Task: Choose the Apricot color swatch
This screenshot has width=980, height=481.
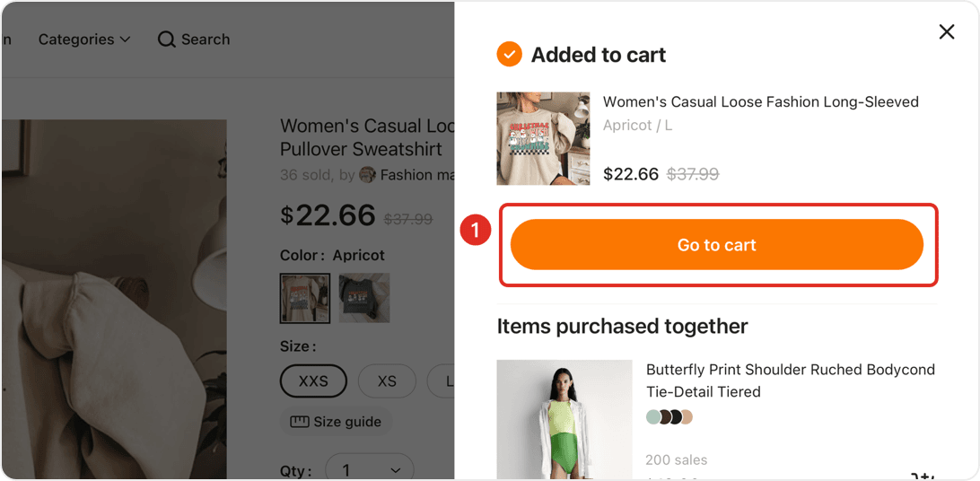Action: [x=305, y=298]
